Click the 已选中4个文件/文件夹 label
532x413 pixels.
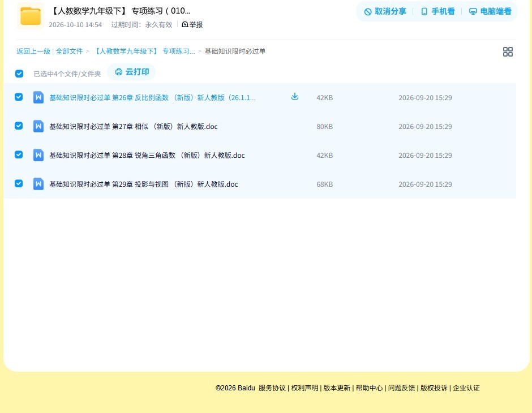pyautogui.click(x=67, y=74)
